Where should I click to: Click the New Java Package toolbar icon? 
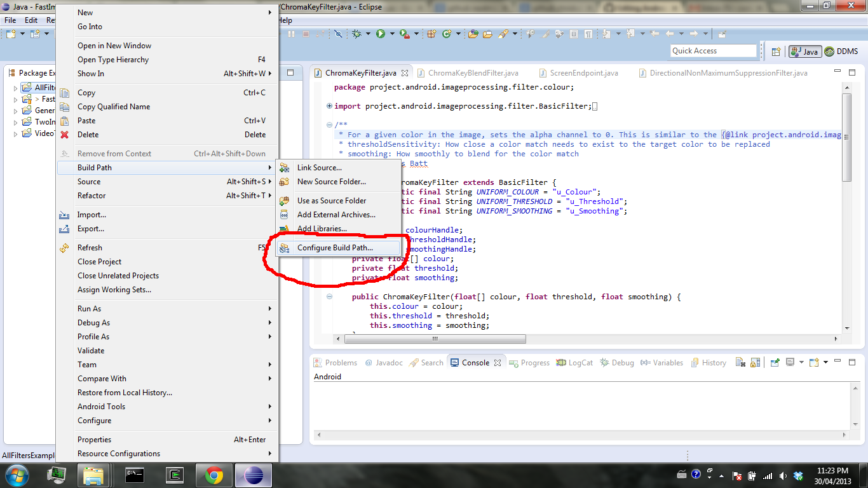(x=431, y=34)
